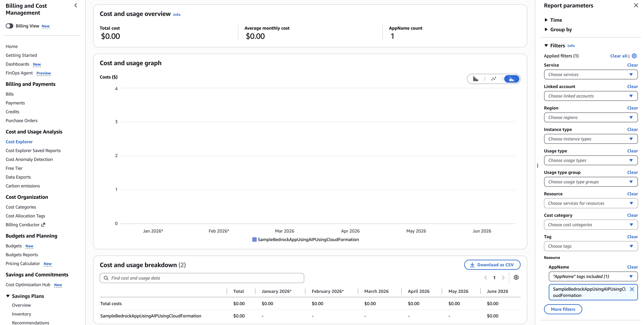
Task: Collapse the Filters section
Action: [x=546, y=45]
